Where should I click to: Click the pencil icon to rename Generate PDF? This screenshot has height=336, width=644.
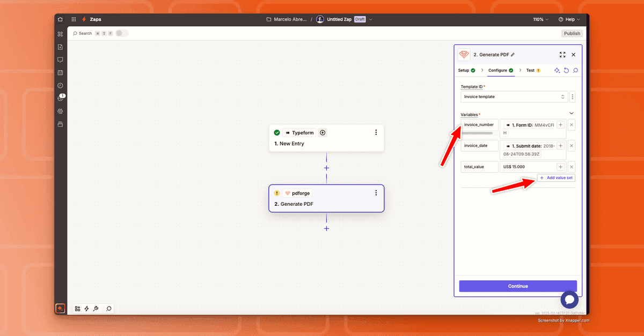coord(513,55)
